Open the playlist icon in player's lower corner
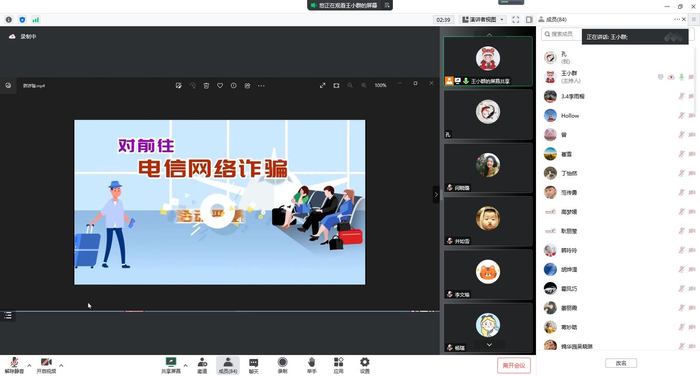 8,316
